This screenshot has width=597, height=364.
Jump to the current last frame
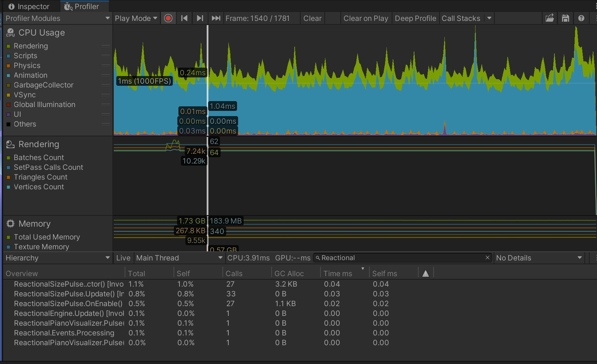point(216,18)
